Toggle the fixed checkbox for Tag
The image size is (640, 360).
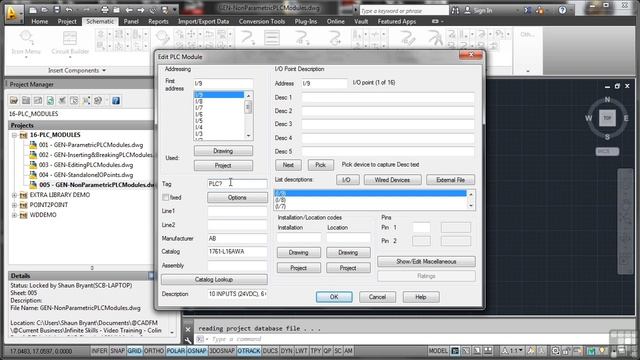coord(165,198)
